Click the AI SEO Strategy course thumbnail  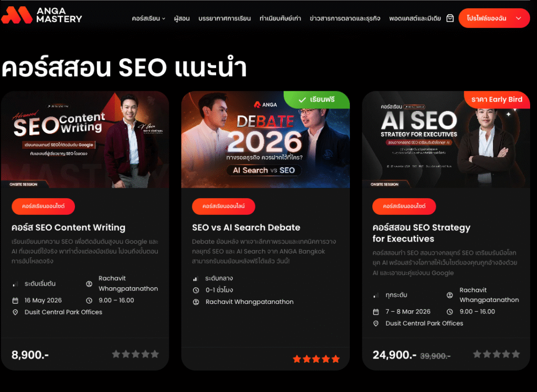coord(446,139)
